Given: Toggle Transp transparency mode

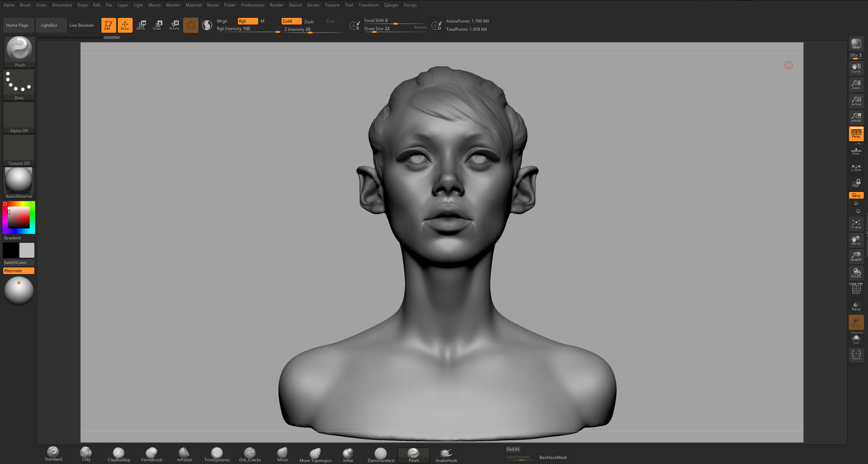Looking at the screenshot, I should (856, 306).
